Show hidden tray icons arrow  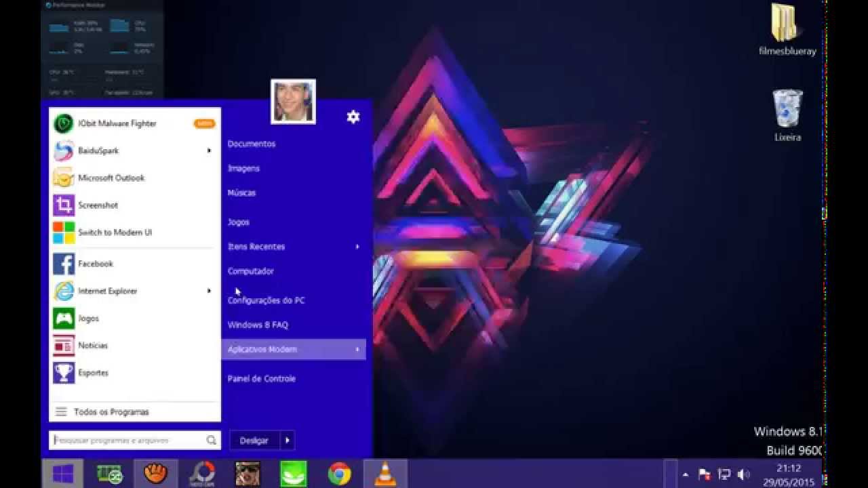(x=686, y=474)
